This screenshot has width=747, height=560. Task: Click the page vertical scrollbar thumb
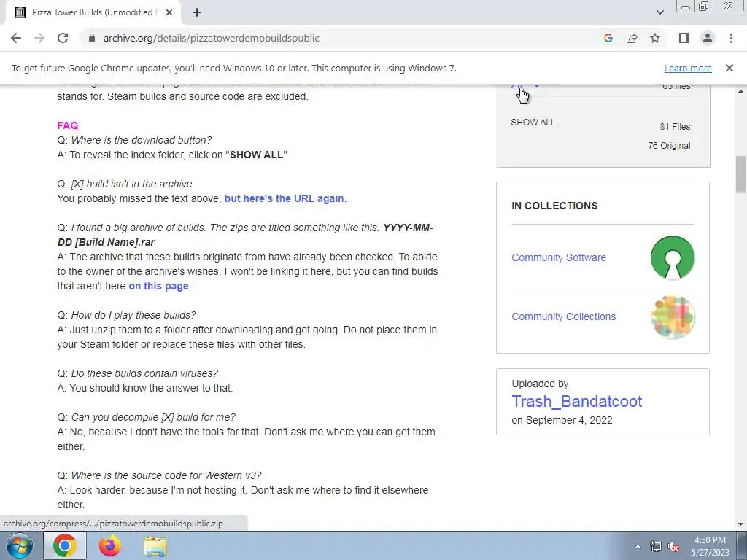[740, 174]
